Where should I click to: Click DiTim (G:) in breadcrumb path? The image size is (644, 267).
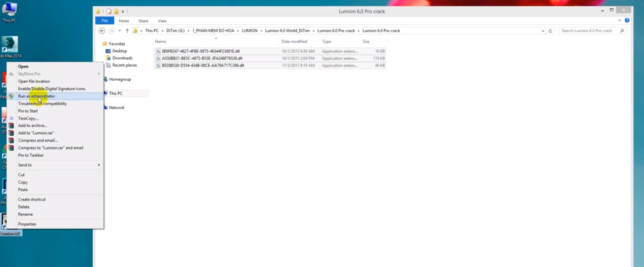(x=175, y=31)
